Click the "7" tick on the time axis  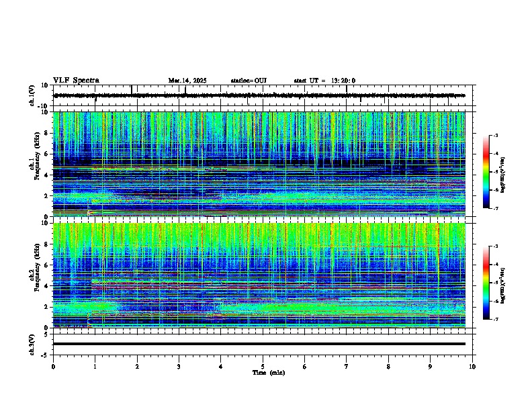point(347,367)
